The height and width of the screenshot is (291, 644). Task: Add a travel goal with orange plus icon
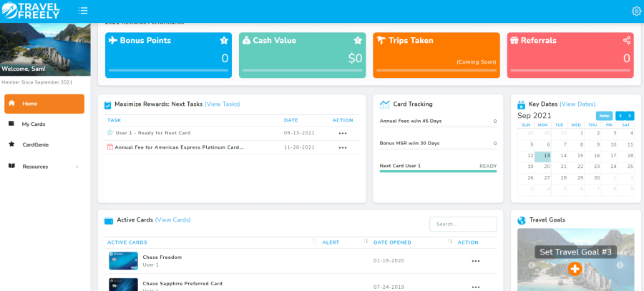coord(575,269)
